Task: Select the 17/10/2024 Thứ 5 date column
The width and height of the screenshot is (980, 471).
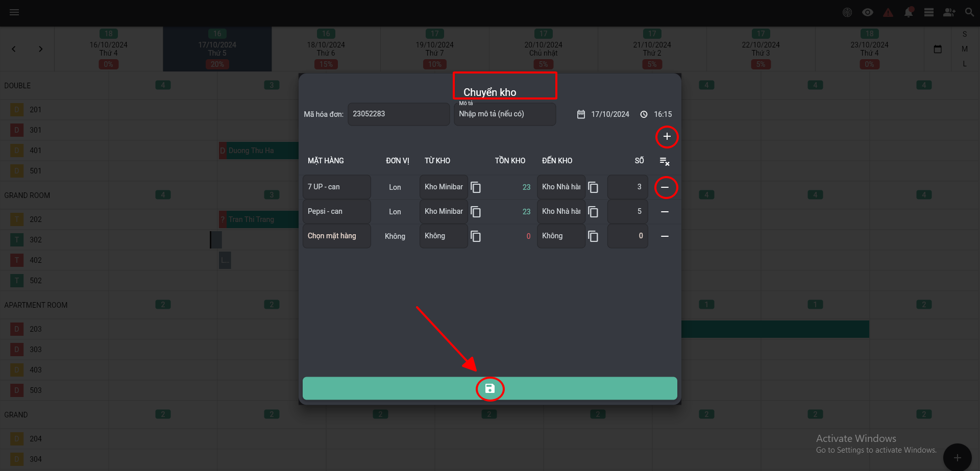Action: [217, 49]
